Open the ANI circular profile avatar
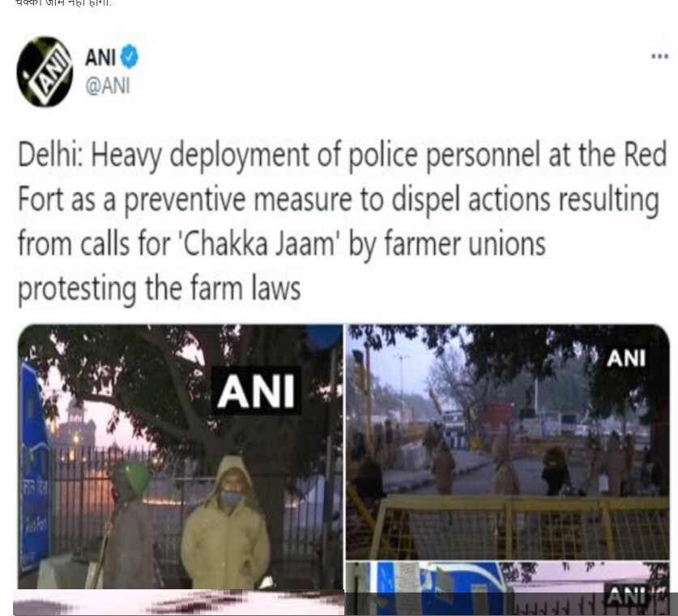The width and height of the screenshot is (678, 616). tap(45, 72)
